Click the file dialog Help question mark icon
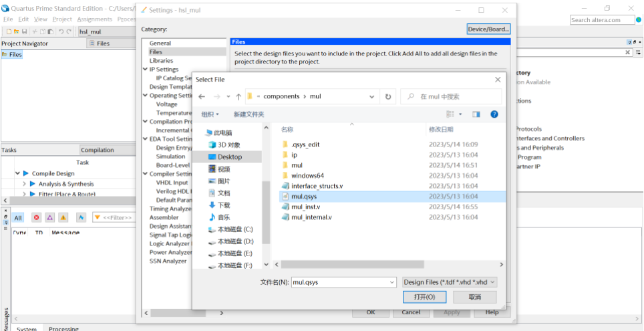 click(494, 114)
